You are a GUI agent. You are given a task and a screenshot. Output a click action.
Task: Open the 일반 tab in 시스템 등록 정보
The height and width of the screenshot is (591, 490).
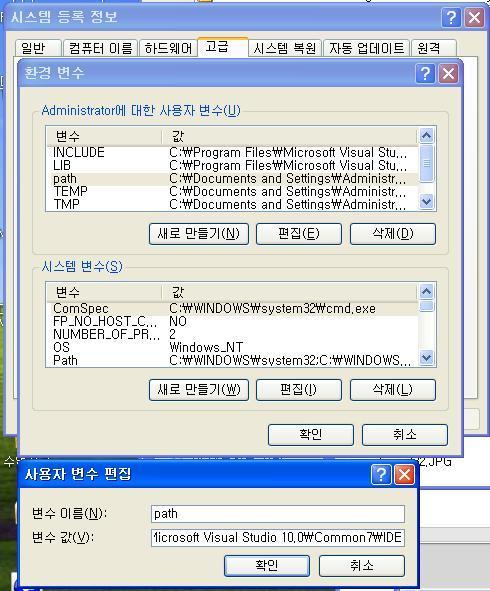tap(38, 48)
